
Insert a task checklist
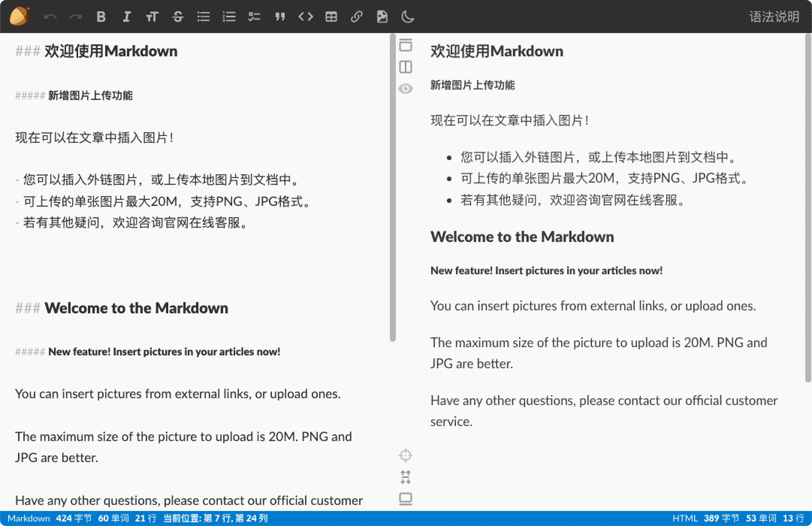point(254,17)
